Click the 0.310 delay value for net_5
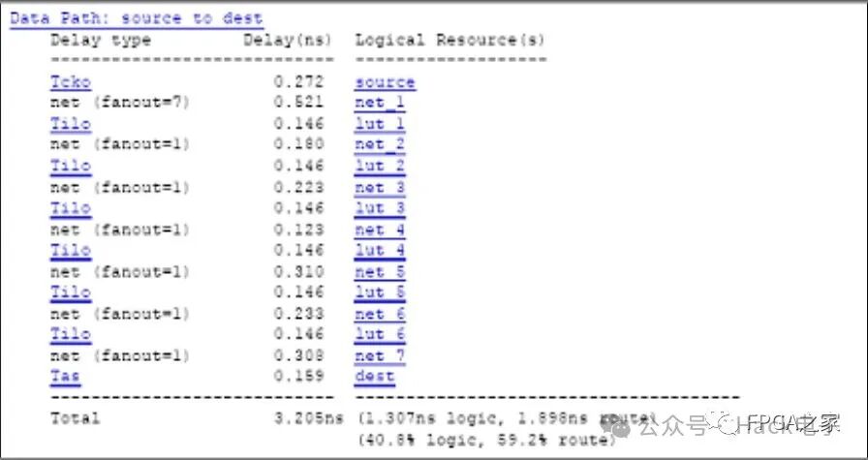The image size is (868, 460). [x=299, y=271]
